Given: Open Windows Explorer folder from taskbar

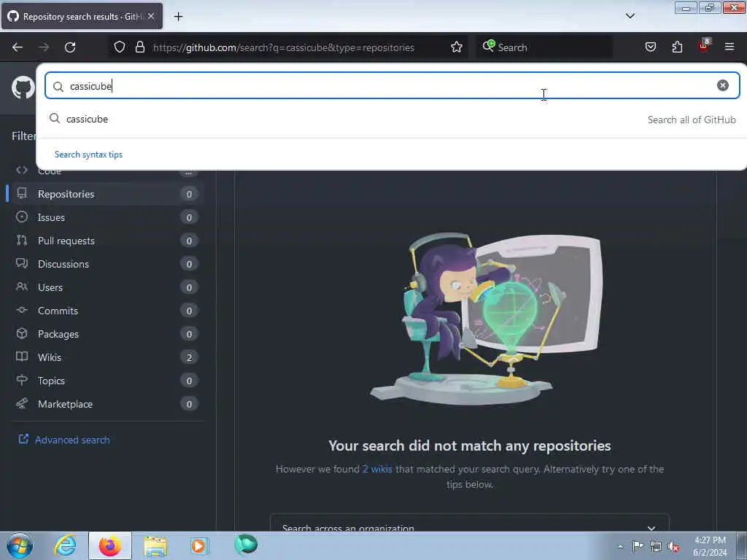Looking at the screenshot, I should coord(155,546).
